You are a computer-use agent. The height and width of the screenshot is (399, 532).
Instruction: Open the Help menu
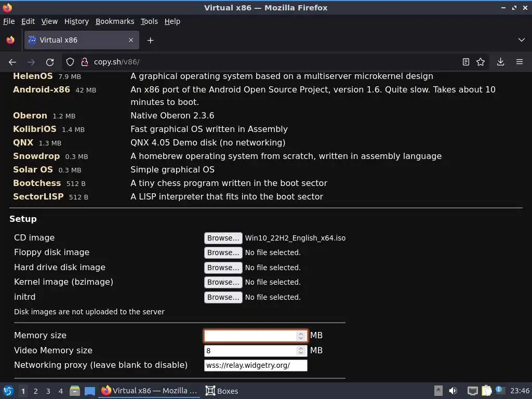point(172,21)
